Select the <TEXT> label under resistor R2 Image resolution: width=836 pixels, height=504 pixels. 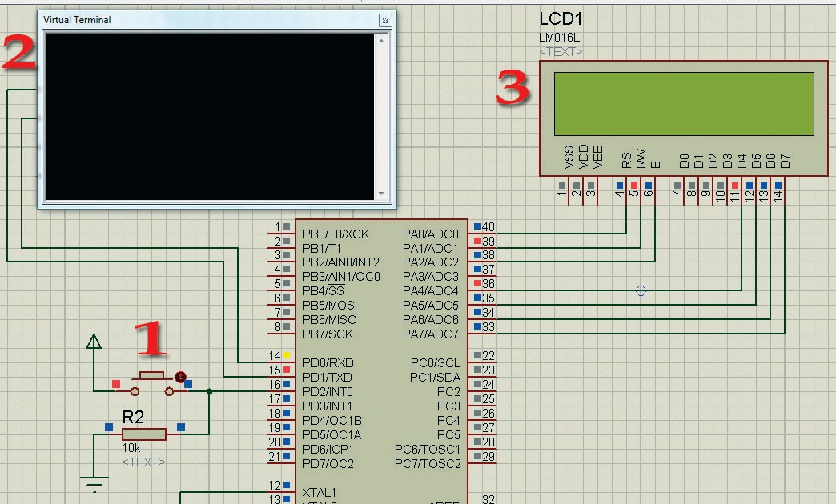[x=143, y=462]
